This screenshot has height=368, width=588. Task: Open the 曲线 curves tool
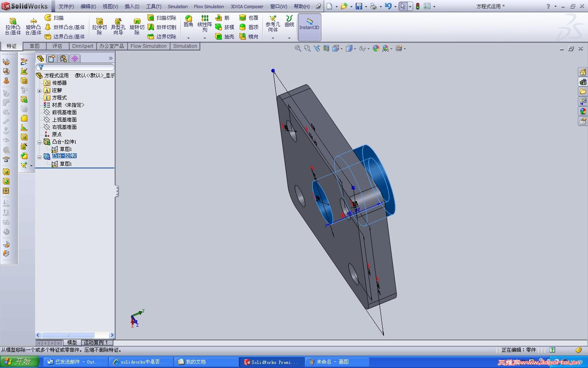[289, 21]
